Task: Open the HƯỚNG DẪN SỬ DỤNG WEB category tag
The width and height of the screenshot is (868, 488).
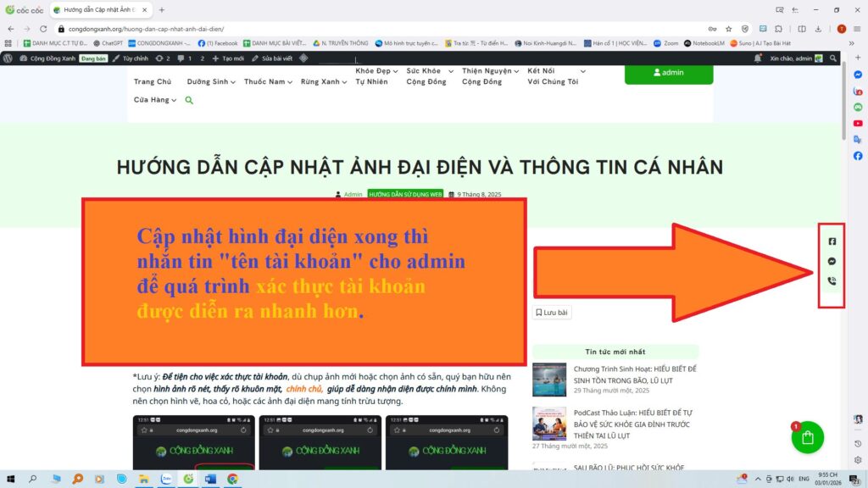Action: (x=405, y=194)
